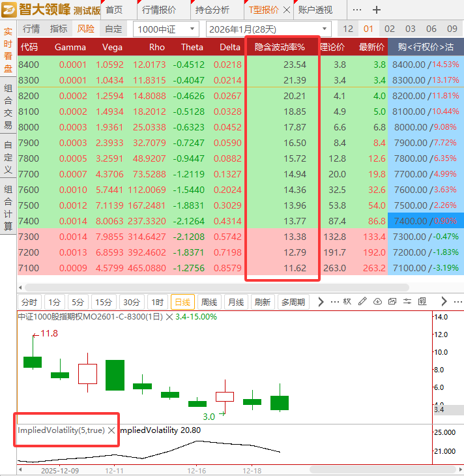Expand more period options arrow after 多周期

tap(321, 302)
